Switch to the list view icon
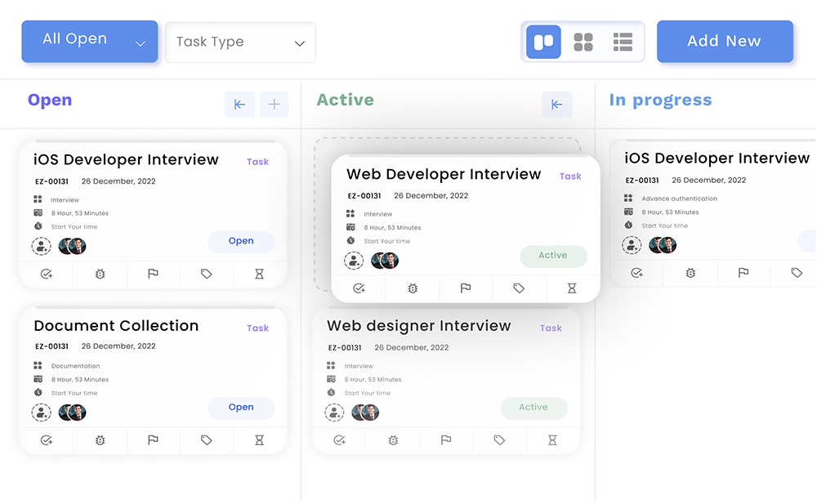This screenshot has width=817, height=504. [x=622, y=41]
